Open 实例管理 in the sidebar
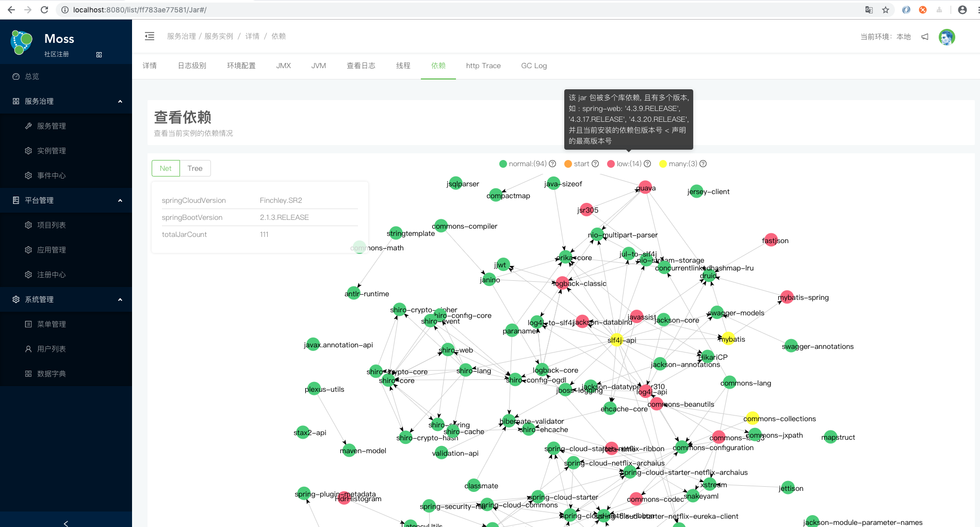The image size is (980, 527). point(66,151)
